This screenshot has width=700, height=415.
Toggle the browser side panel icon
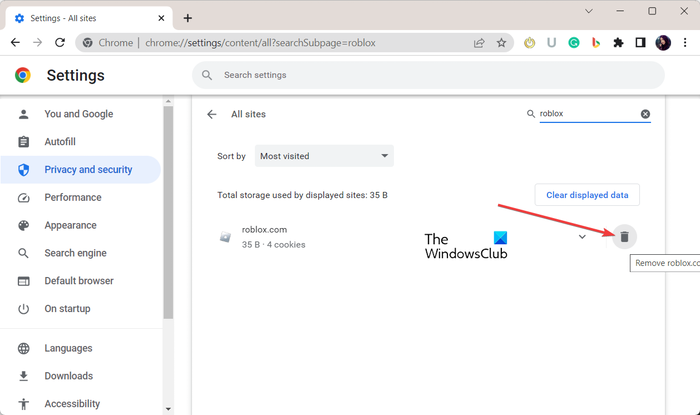click(x=641, y=43)
